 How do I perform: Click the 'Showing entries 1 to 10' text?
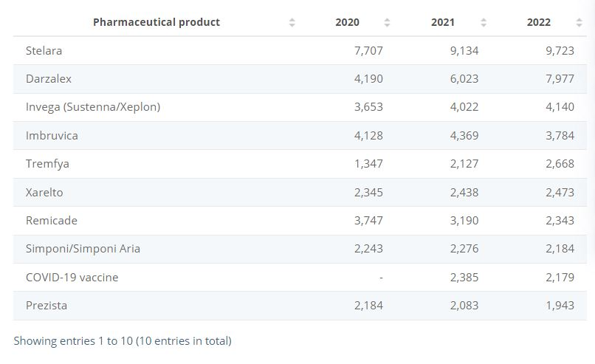123,341
